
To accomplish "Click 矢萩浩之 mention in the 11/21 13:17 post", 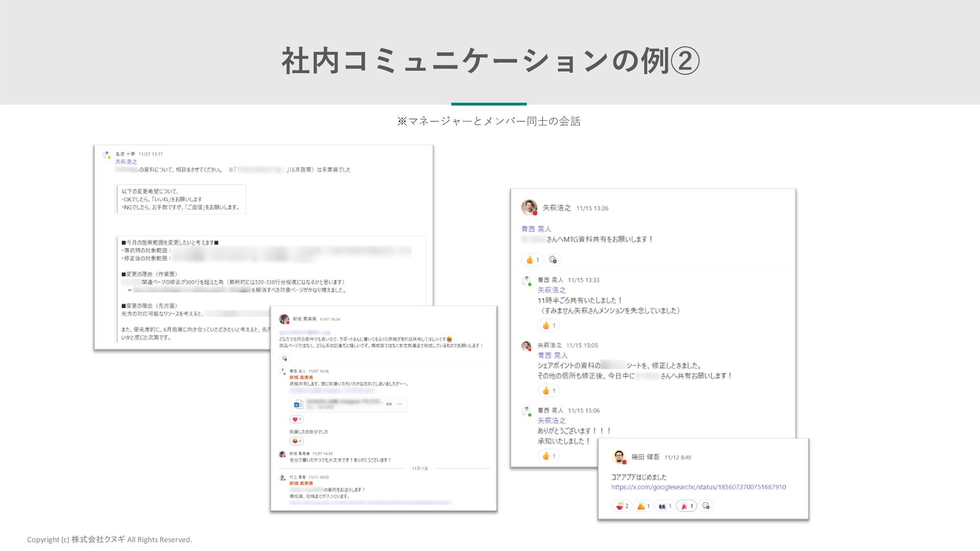I will click(x=126, y=162).
